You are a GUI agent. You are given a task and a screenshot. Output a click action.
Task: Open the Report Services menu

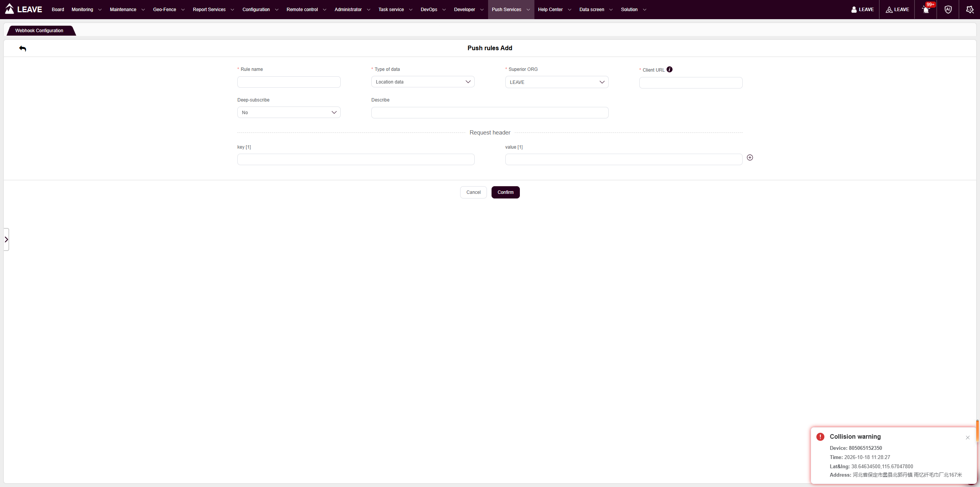click(x=213, y=10)
